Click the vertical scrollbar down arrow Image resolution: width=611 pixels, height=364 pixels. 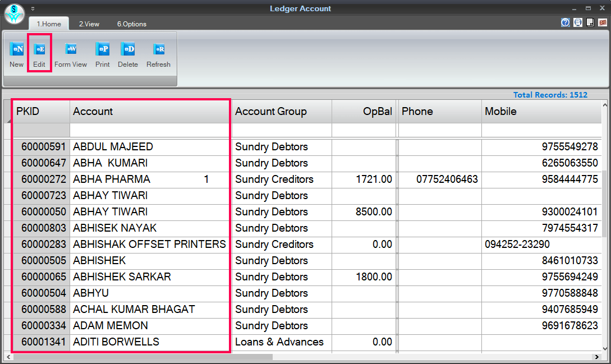click(605, 349)
